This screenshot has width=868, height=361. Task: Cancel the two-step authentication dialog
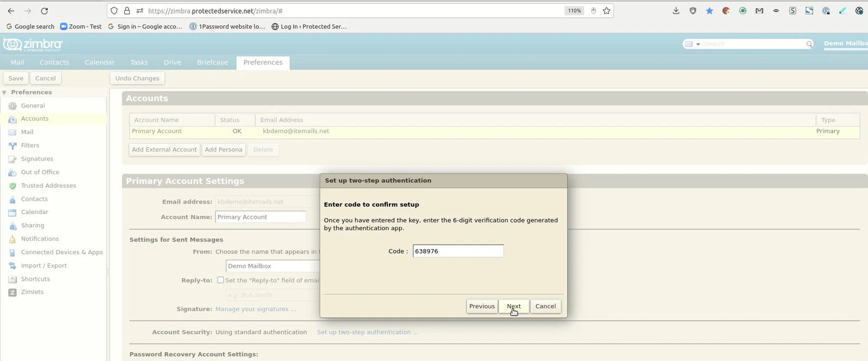(x=545, y=306)
